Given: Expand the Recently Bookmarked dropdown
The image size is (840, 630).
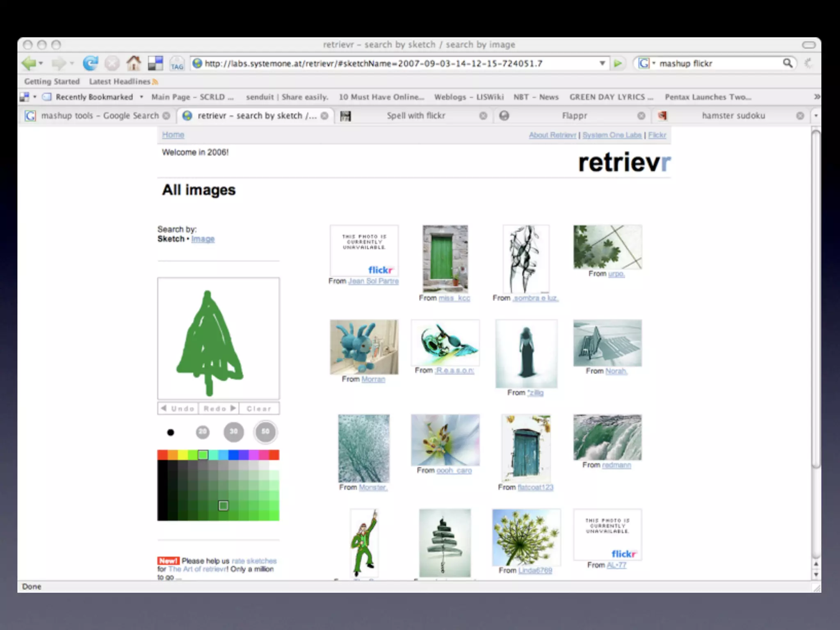Looking at the screenshot, I should (142, 97).
